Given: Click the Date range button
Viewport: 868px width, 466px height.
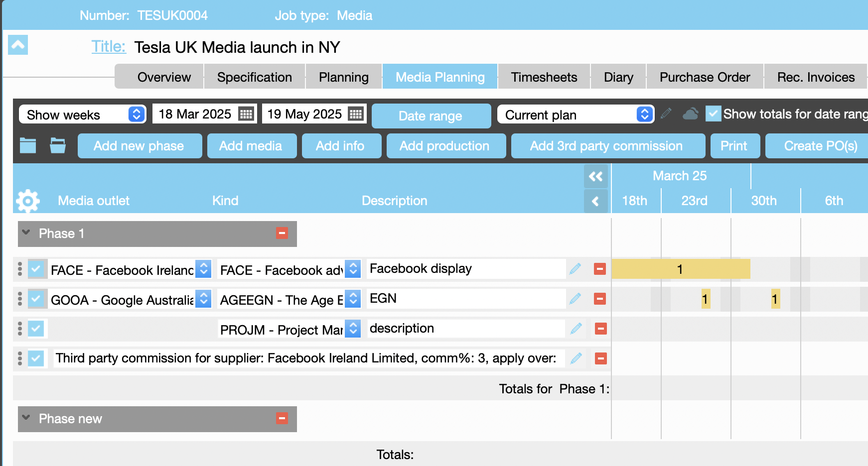Looking at the screenshot, I should point(431,116).
